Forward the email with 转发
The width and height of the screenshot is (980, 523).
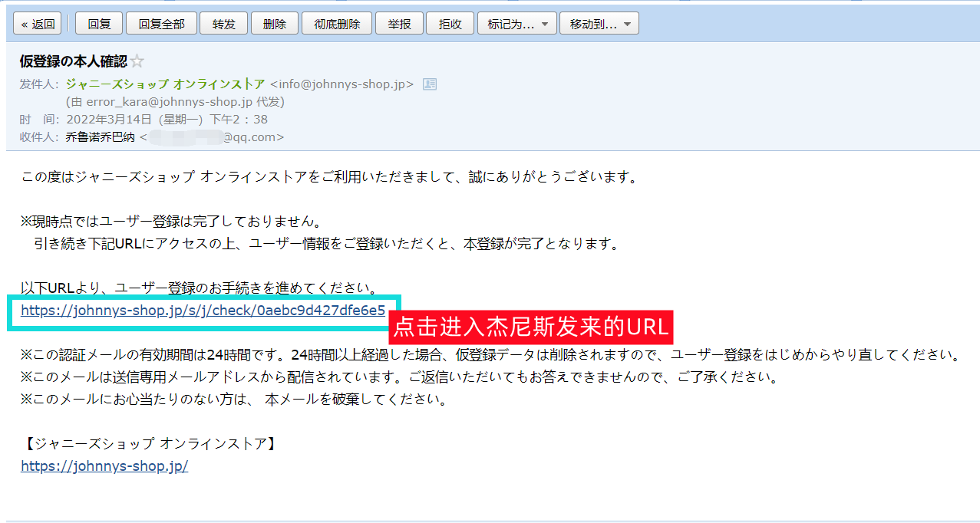pos(223,24)
